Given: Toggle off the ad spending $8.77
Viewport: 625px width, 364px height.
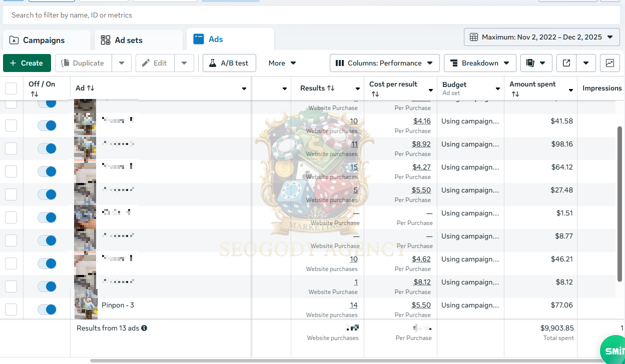Looking at the screenshot, I should coord(47,240).
